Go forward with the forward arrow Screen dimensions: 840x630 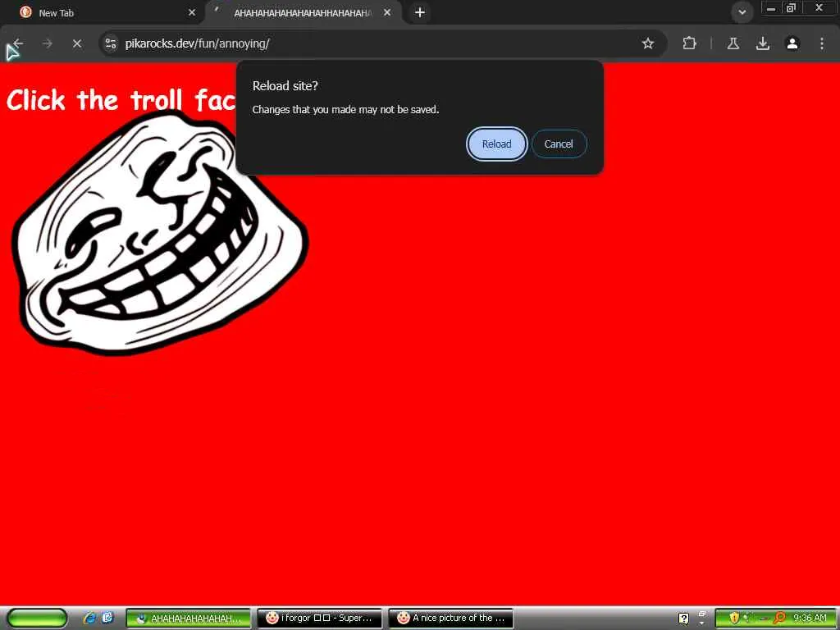(47, 43)
